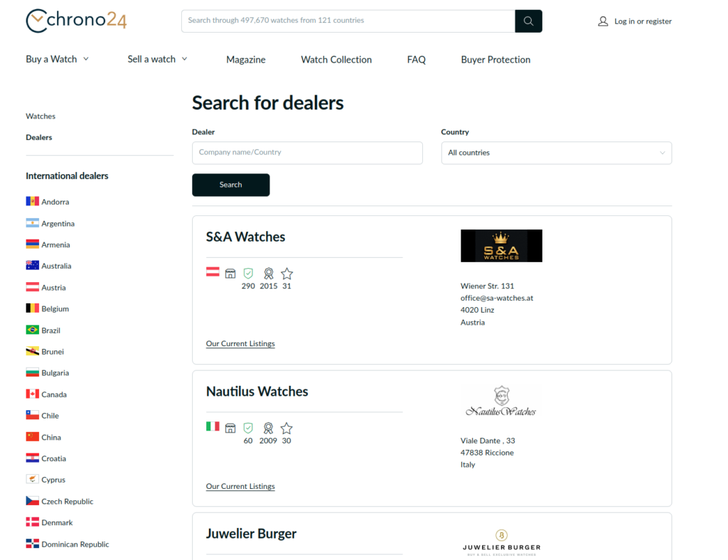Click the Viale Dante , 33 address
Image resolution: width=728 pixels, height=560 pixels.
[x=488, y=441]
